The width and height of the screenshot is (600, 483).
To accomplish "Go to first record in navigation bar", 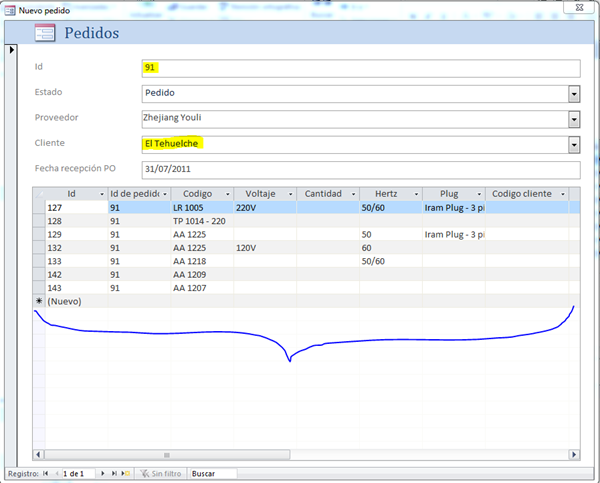I will coord(45,473).
